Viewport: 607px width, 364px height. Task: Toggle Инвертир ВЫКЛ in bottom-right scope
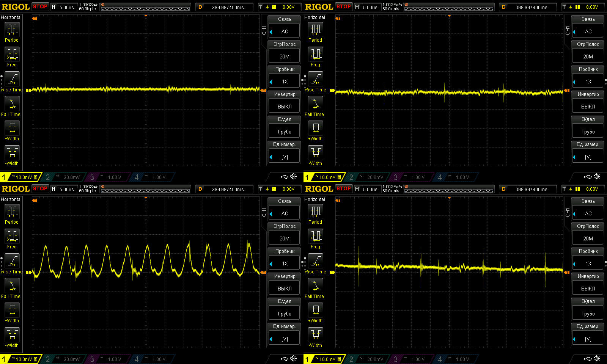tap(588, 289)
